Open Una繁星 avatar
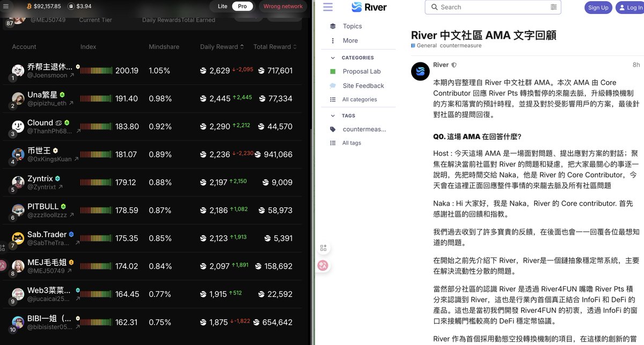Screen dimensions: 644x345 click(x=18, y=98)
